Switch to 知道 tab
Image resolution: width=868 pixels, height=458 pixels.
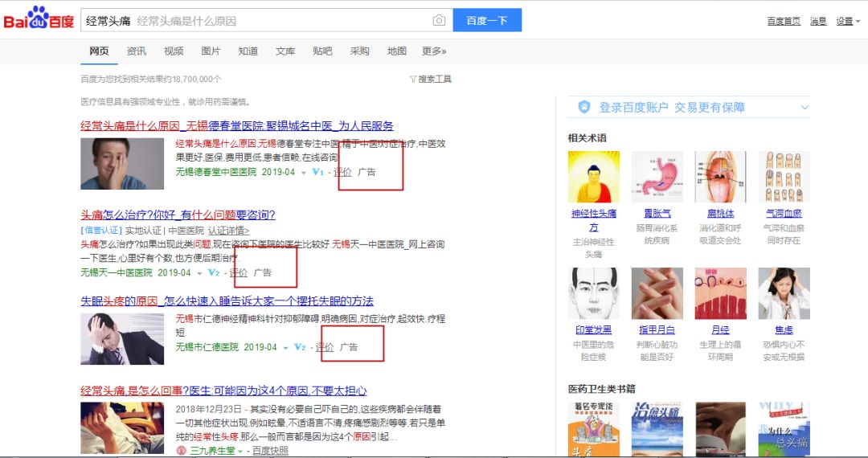248,51
